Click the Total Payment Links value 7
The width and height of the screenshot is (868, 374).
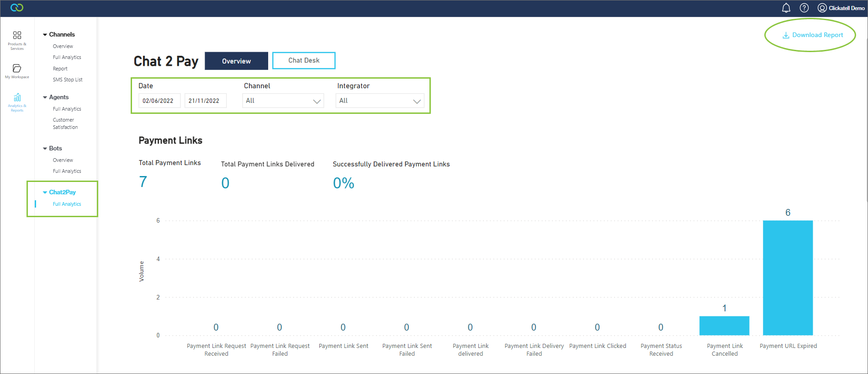coord(143,182)
